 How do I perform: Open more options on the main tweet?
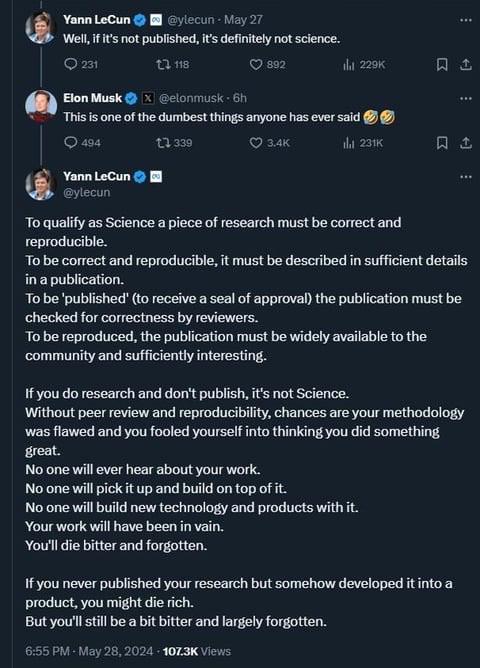(466, 177)
